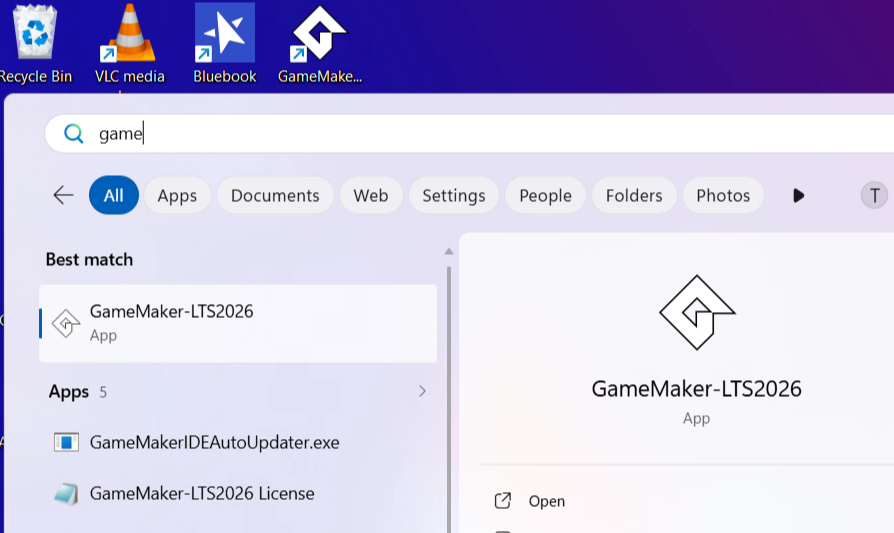Image resolution: width=894 pixels, height=533 pixels.
Task: Switch to the Documents filter tab
Action: coord(275,196)
